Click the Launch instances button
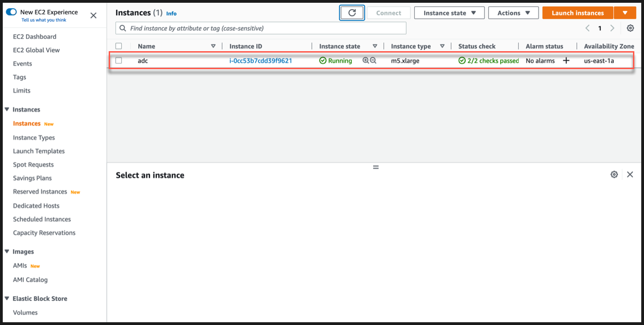 point(578,13)
